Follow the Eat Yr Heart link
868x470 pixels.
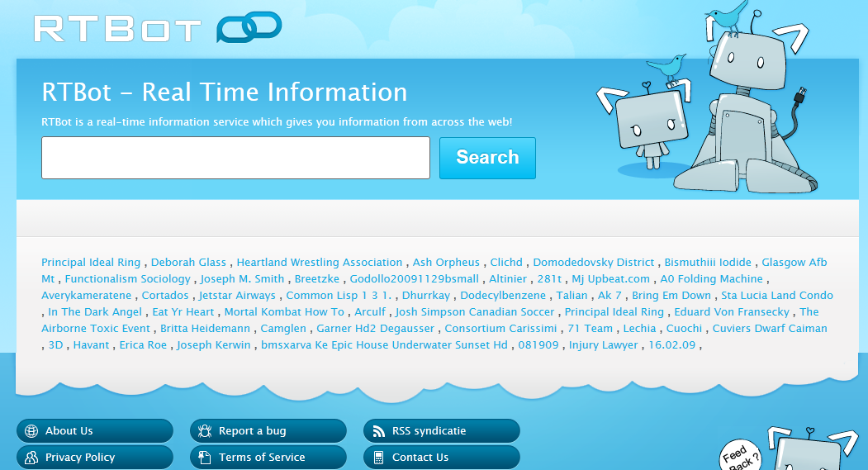point(183,312)
